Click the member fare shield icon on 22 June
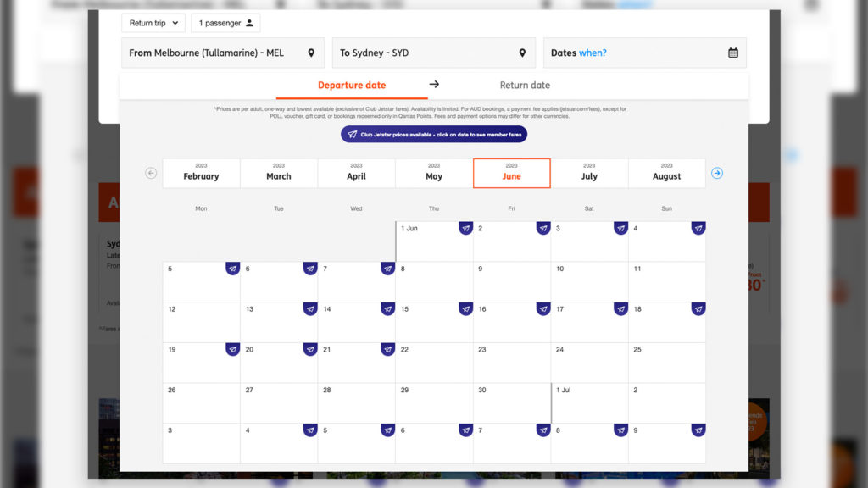The height and width of the screenshot is (488, 868). point(388,349)
